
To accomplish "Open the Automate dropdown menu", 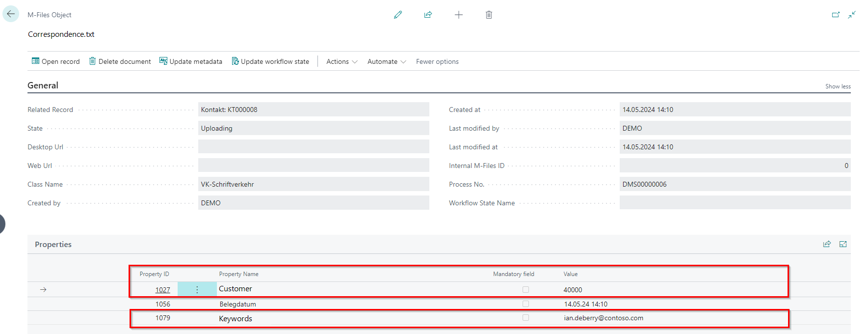I will point(387,61).
